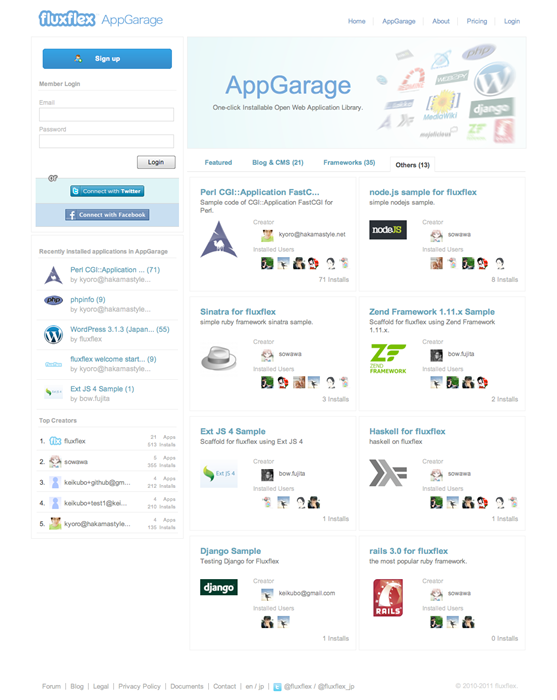The image size is (557, 700).
Task: Open the nodeJS logo in the node.js sample card
Action: [388, 229]
